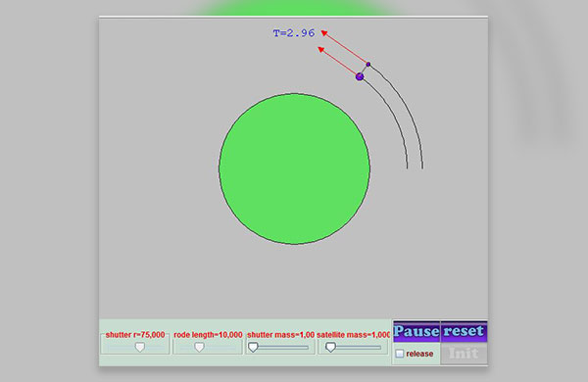Click the Init button

point(464,354)
